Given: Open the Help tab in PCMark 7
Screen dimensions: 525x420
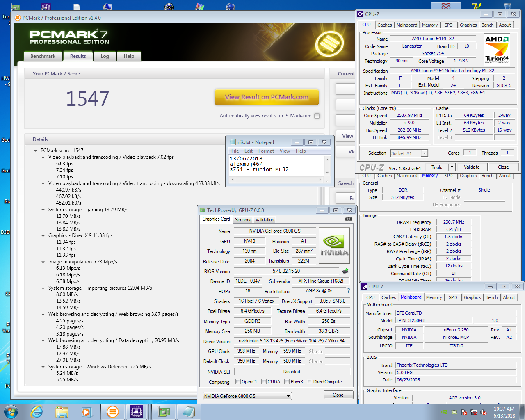Looking at the screenshot, I should (129, 56).
